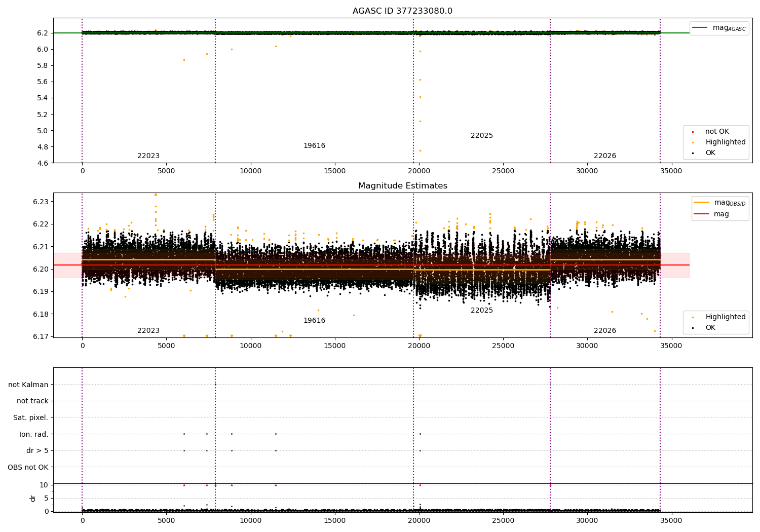760x532 pixels.
Task: Click the 'not track' axis label
Action: (32, 401)
